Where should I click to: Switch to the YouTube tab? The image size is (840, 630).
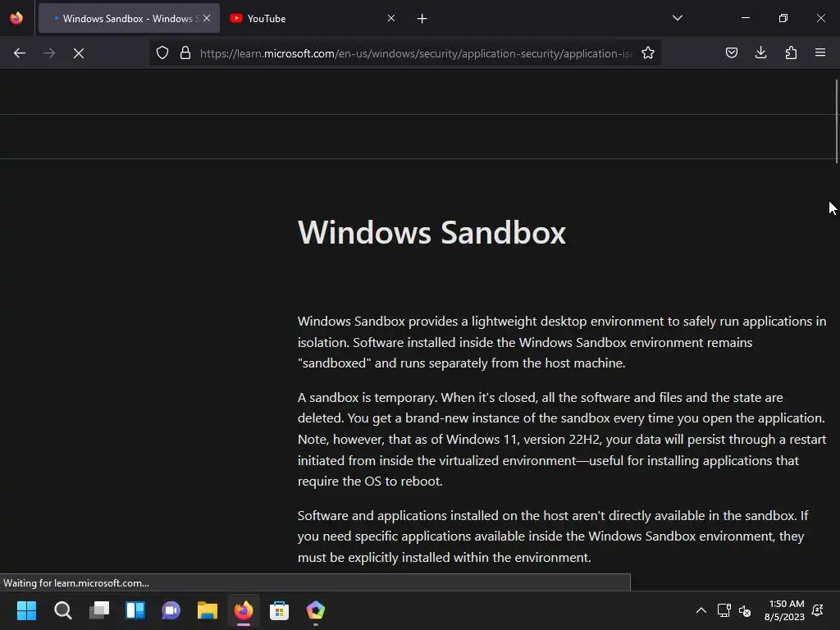313,18
